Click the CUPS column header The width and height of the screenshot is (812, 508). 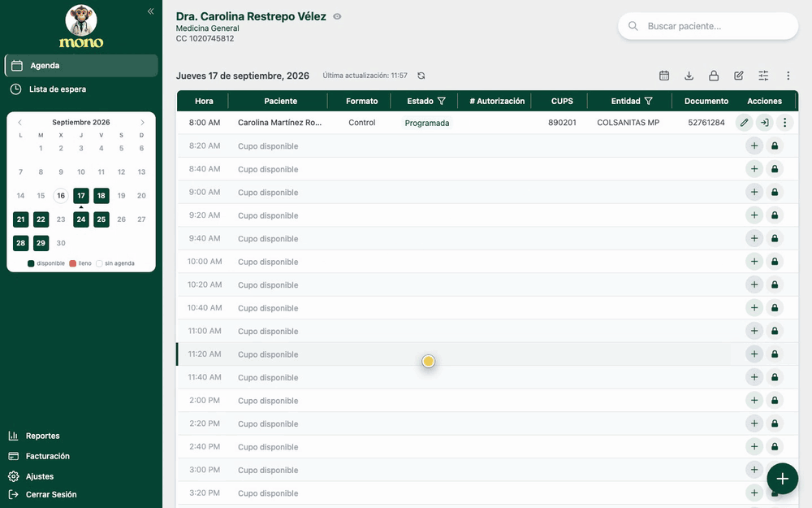click(x=562, y=101)
